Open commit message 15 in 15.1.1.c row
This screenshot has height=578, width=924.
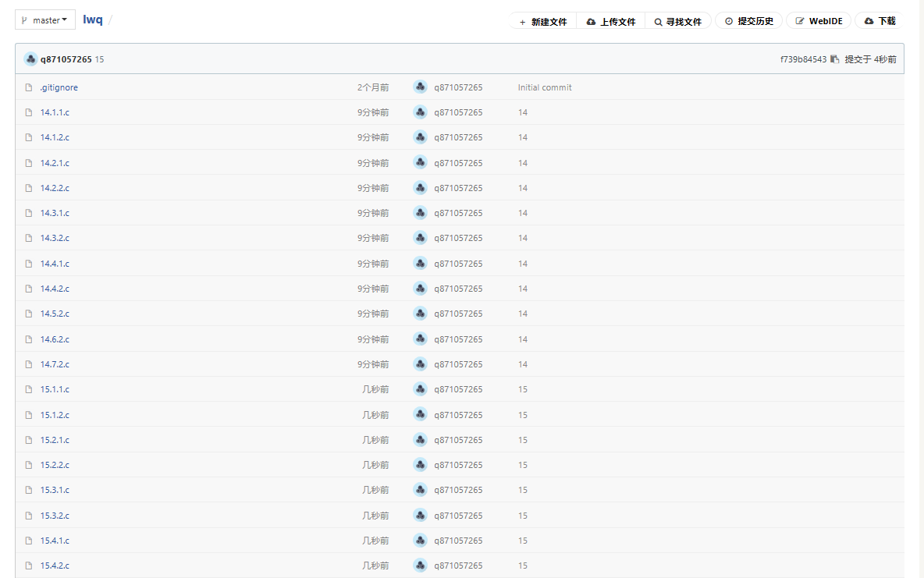[x=523, y=389]
